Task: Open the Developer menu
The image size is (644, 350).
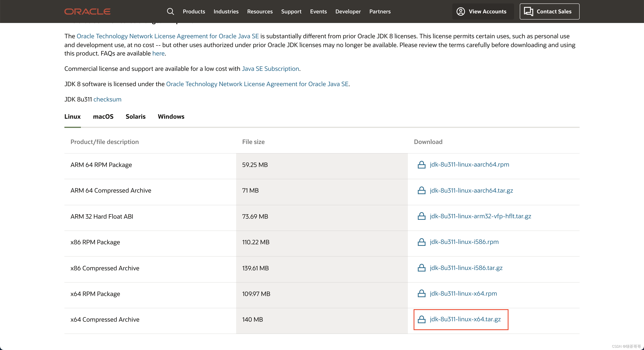Action: [348, 11]
